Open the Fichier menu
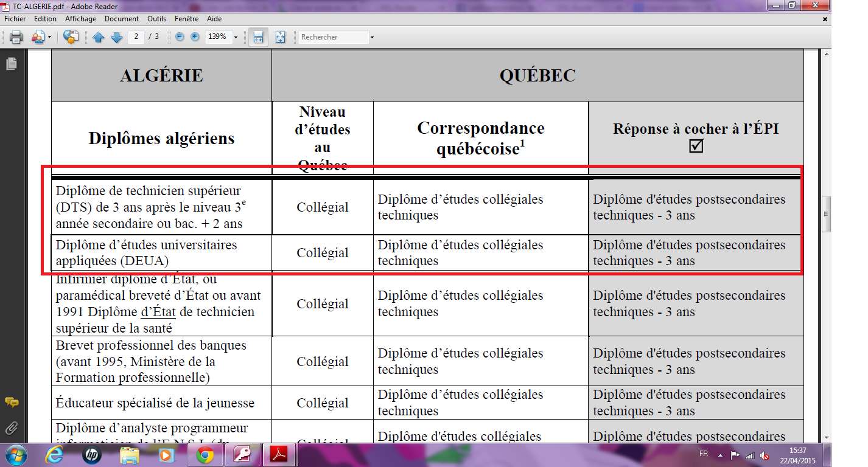Image resolution: width=868 pixels, height=467 pixels. point(15,19)
